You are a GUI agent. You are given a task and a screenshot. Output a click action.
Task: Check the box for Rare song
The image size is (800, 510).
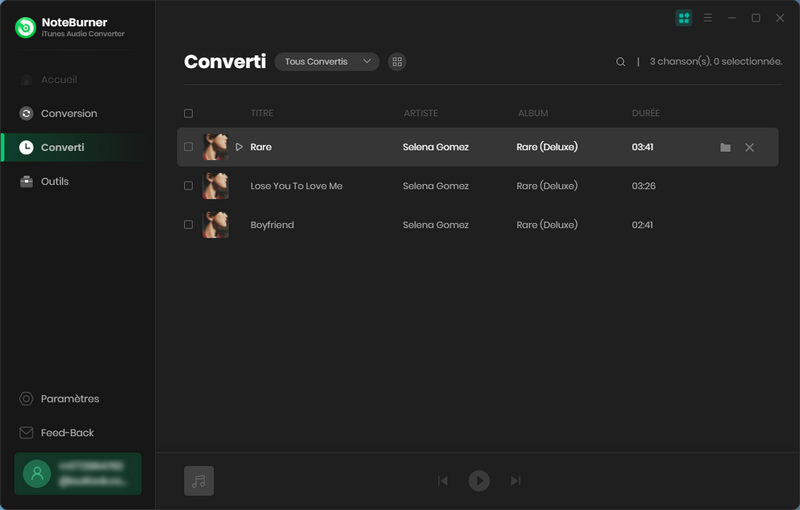tap(188, 147)
